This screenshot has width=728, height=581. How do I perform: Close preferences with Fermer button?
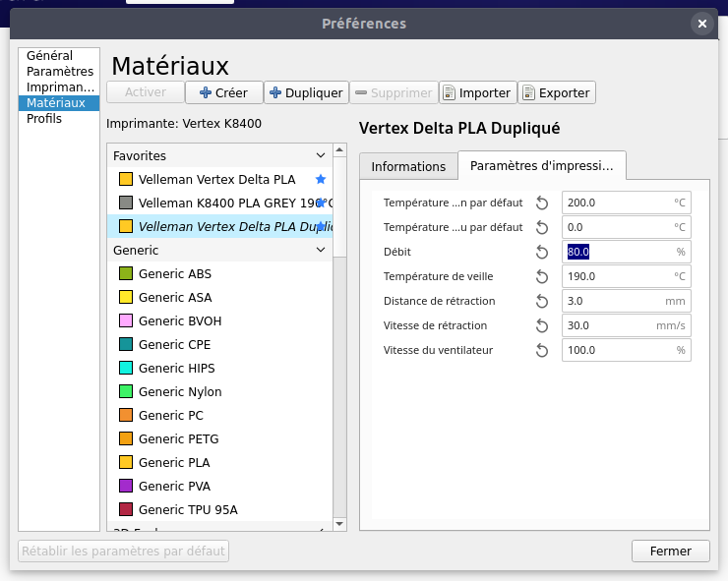(670, 551)
